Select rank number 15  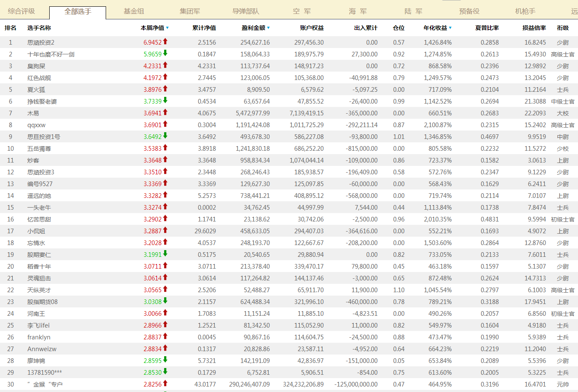click(x=11, y=208)
